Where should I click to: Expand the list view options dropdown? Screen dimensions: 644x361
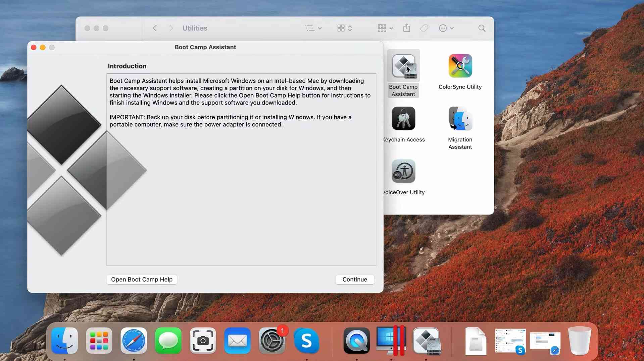point(313,28)
